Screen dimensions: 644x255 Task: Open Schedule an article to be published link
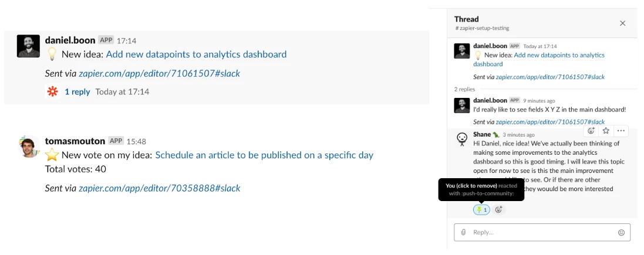[264, 155]
